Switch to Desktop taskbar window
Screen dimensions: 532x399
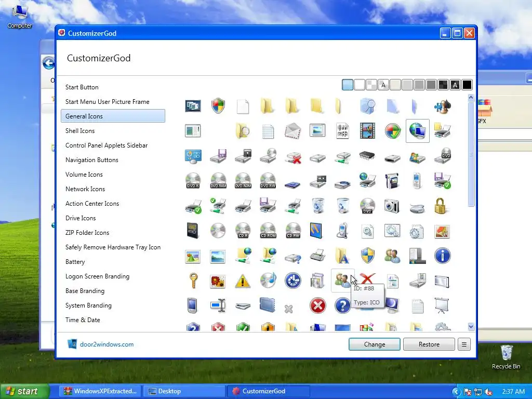[183, 391]
